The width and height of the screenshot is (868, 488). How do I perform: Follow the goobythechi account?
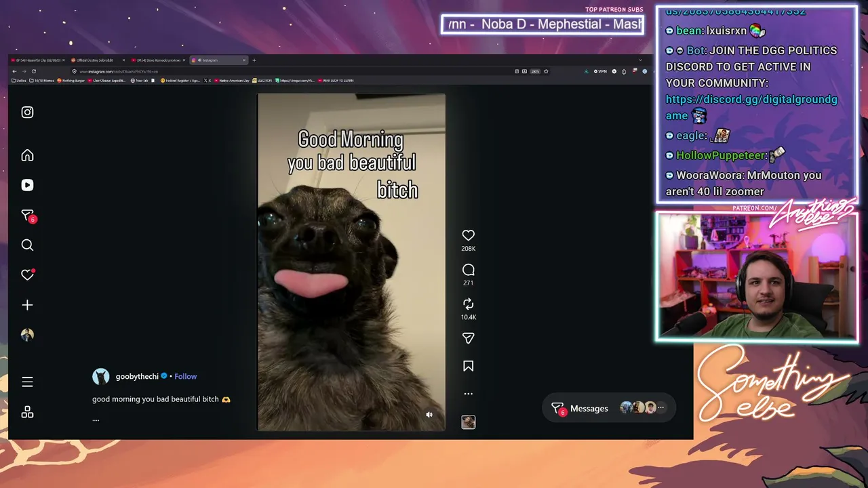coord(186,377)
